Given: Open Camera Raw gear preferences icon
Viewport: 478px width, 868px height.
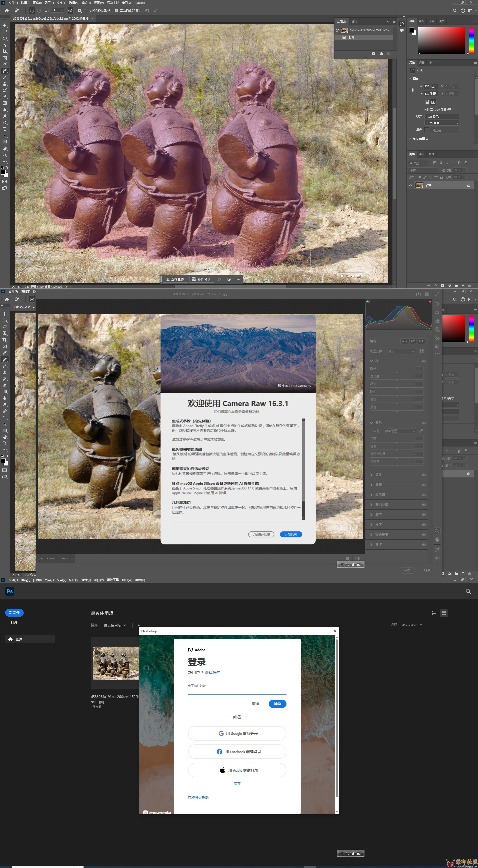Looking at the screenshot, I should click(427, 294).
